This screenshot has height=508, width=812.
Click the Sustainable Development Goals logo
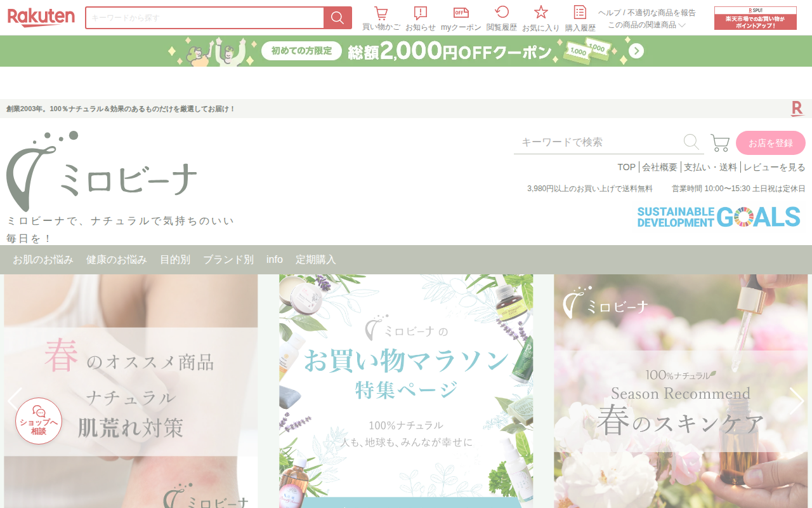pos(719,217)
